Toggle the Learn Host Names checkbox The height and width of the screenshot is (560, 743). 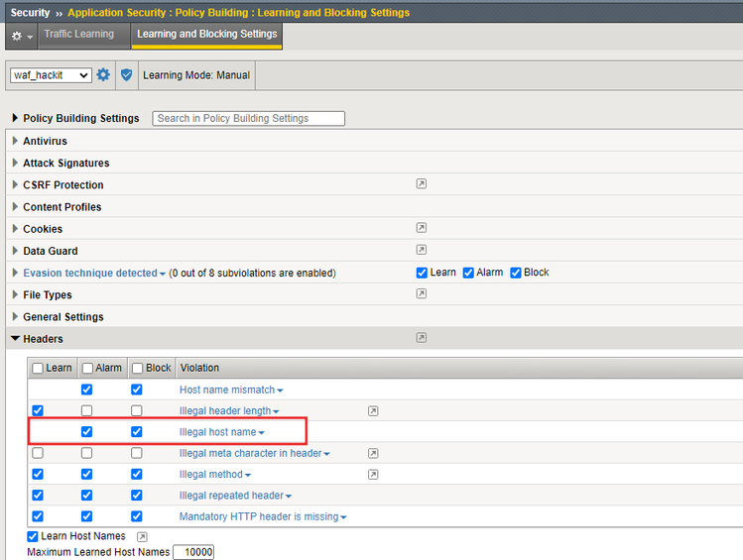tap(34, 536)
